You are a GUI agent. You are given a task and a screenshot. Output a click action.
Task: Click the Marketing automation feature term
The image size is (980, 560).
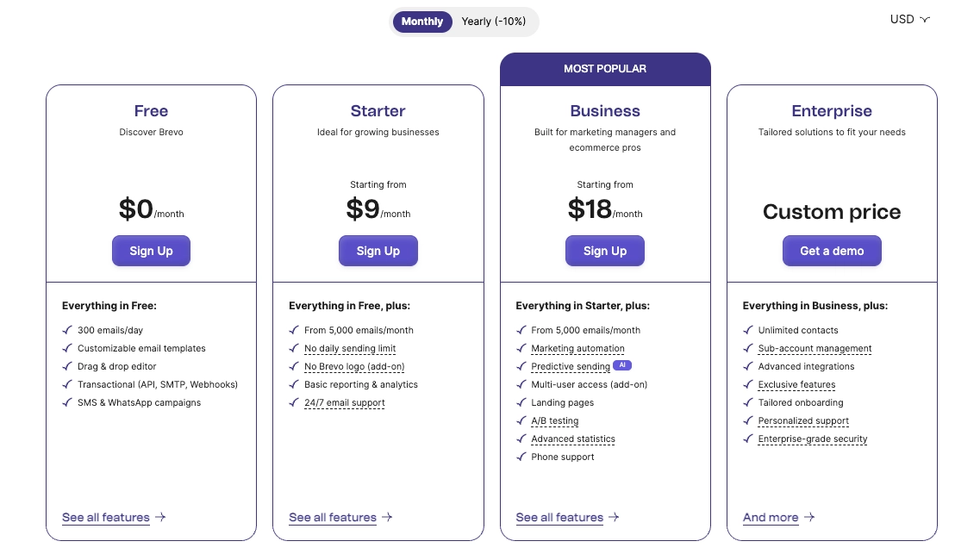(577, 349)
